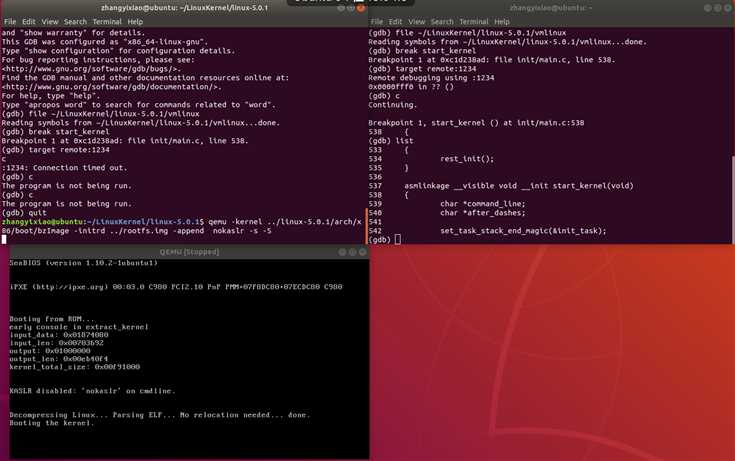This screenshot has width=735, height=461.
Task: Click the right gdb terminal's vertical scrollbar
Action: pos(733,199)
